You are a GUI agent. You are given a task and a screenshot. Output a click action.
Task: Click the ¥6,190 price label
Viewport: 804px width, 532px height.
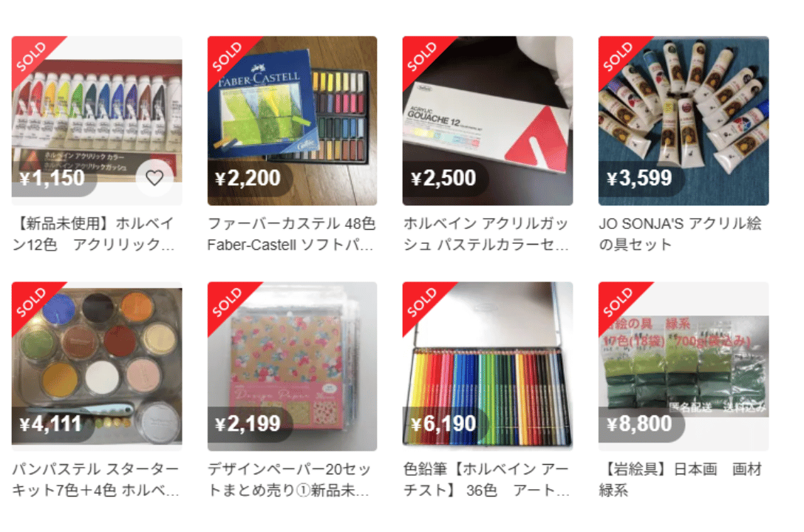coord(445,424)
